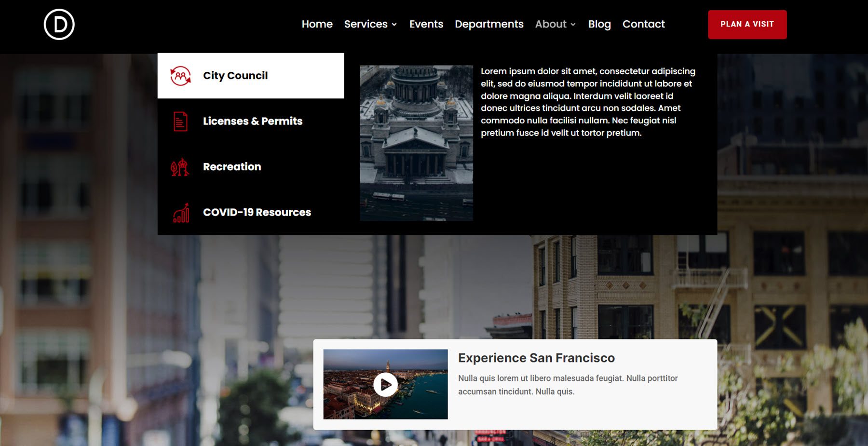Click the Experience San Francisco video thumbnail
Screen dimensions: 868x446
coord(385,385)
